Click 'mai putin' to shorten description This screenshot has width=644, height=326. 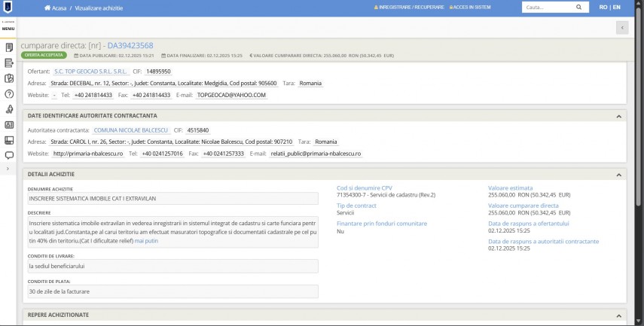pyautogui.click(x=148, y=241)
